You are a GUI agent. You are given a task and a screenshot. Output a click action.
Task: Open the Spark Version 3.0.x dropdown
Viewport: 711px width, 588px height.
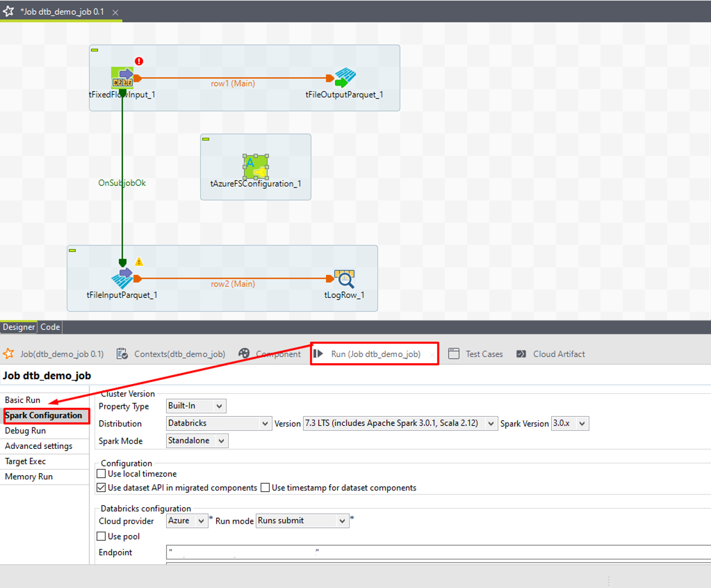pyautogui.click(x=570, y=424)
